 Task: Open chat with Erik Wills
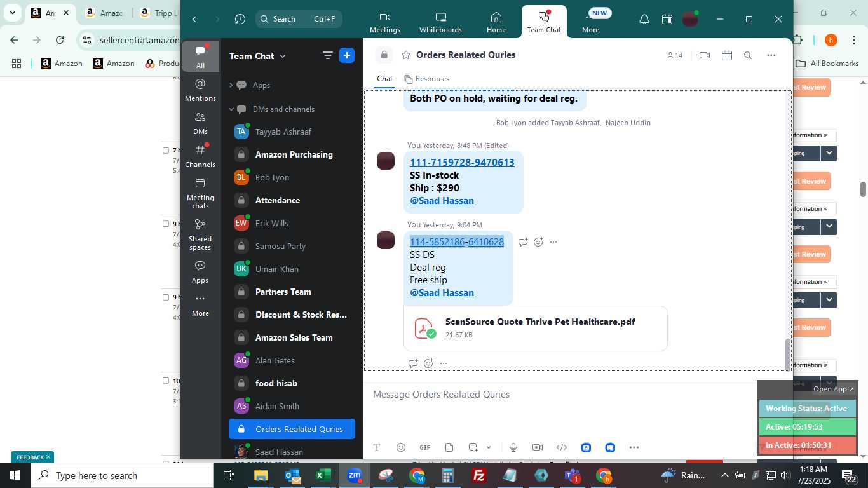click(x=292, y=223)
